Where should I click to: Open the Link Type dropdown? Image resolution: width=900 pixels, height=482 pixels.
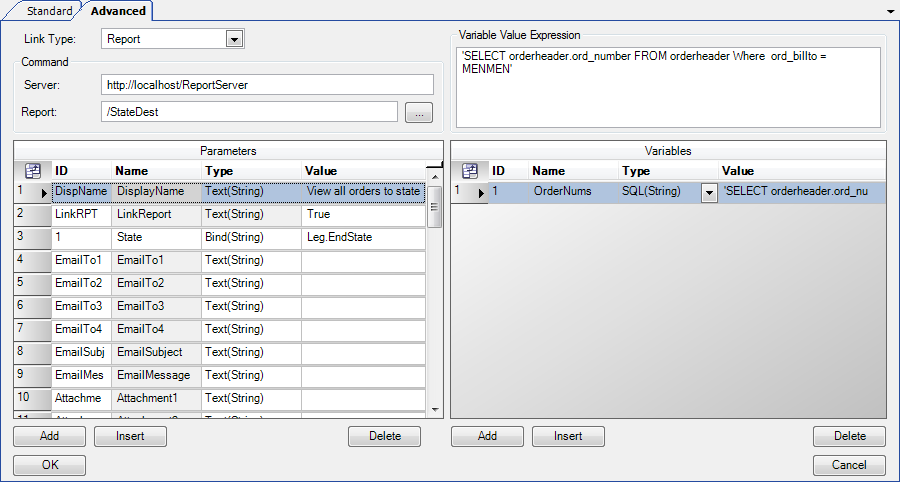coord(234,40)
